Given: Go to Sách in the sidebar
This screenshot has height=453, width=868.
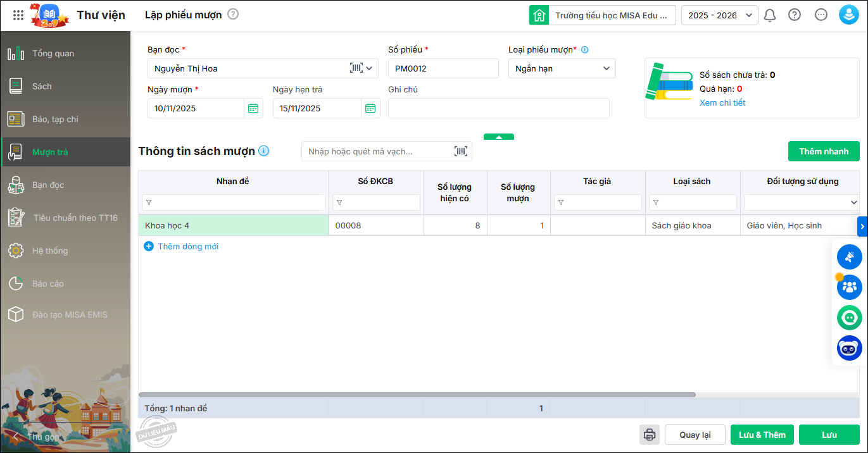Looking at the screenshot, I should (x=42, y=86).
